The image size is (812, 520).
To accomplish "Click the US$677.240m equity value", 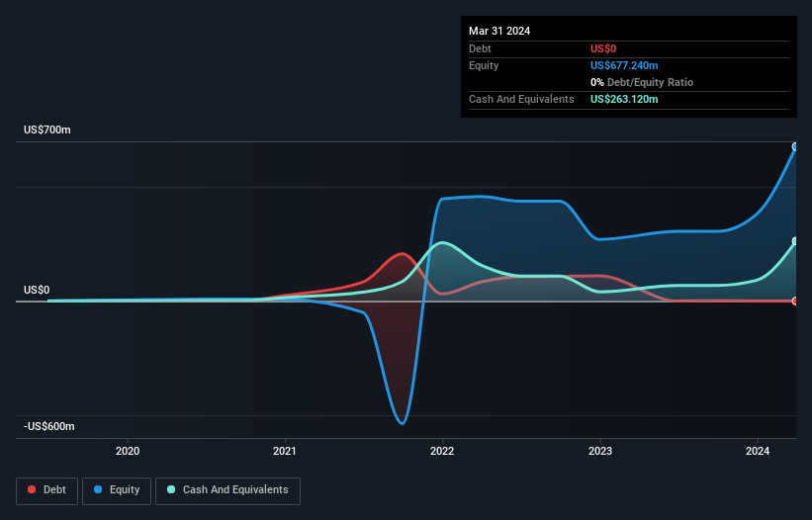I will 624,65.
